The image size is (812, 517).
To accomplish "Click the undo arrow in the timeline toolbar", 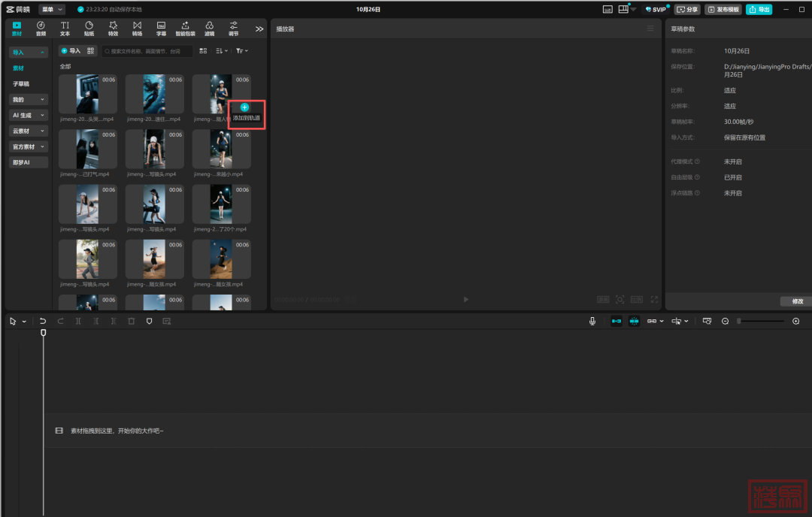I will coord(43,321).
